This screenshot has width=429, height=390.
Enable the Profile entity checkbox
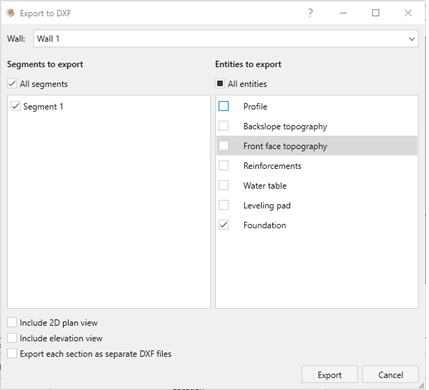point(224,106)
